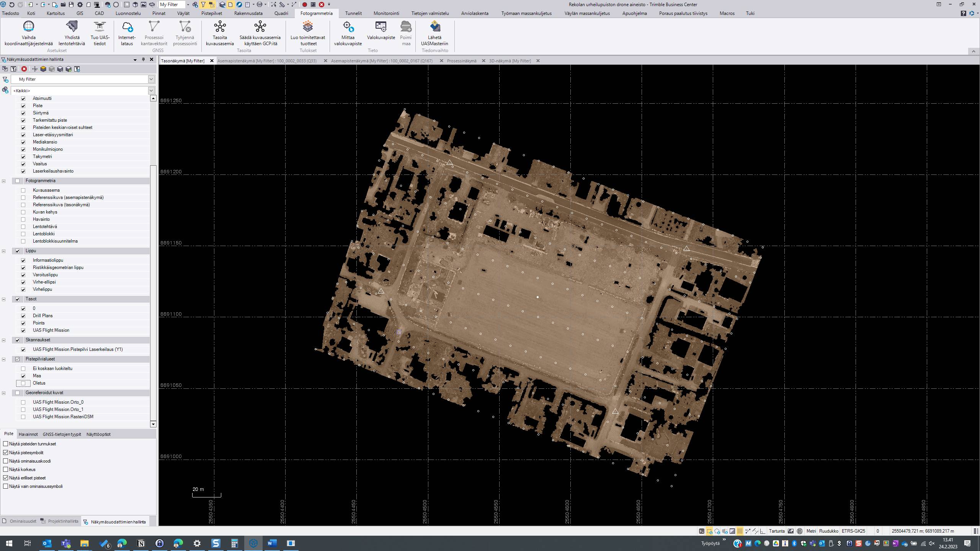Uncheck the Atsimuutti checkbox
Image resolution: width=980 pixels, height=551 pixels.
pyautogui.click(x=23, y=98)
